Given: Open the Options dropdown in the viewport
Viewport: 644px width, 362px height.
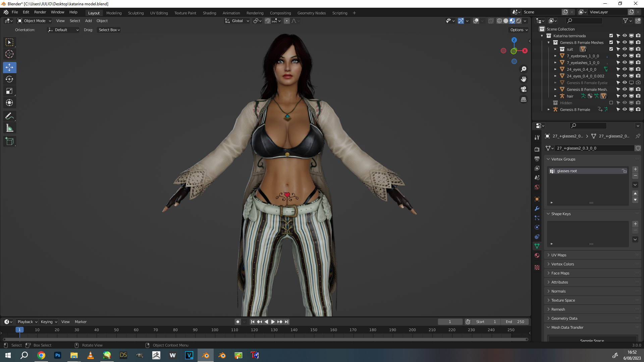Looking at the screenshot, I should pyautogui.click(x=519, y=30).
